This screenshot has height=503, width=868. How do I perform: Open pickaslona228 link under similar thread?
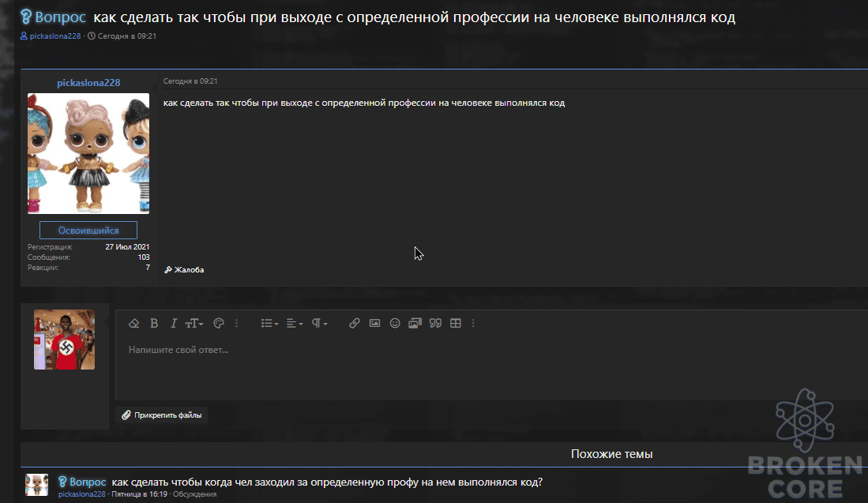[81, 494]
